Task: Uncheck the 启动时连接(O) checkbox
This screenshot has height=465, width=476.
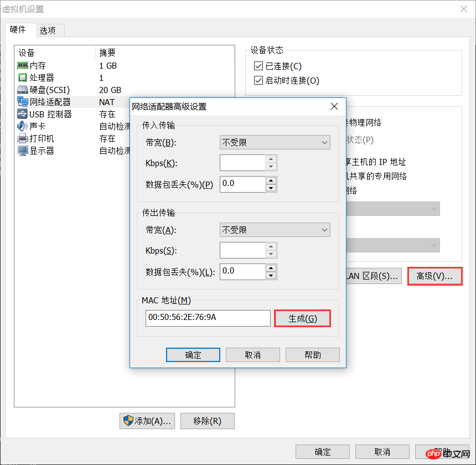Action: 258,80
